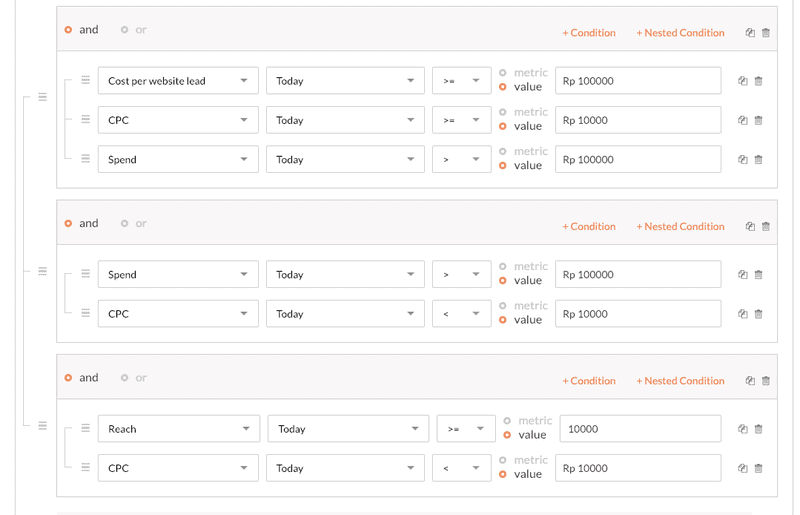Image resolution: width=800 pixels, height=515 pixels.
Task: Duplicate the Cost per website lead condition row
Action: click(743, 81)
